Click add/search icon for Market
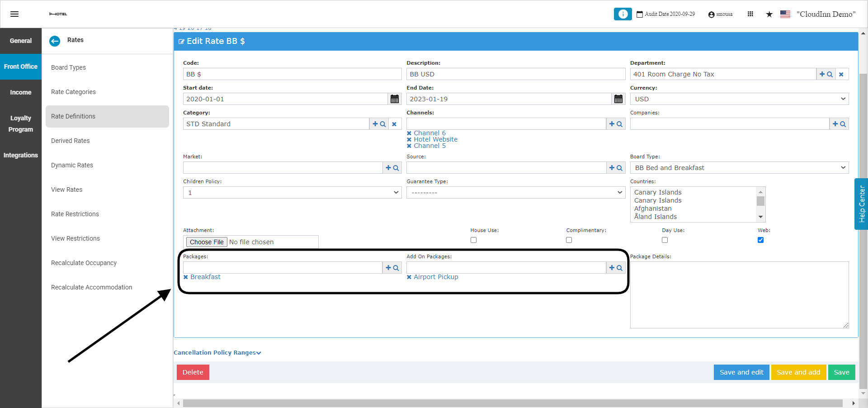 [x=392, y=168]
